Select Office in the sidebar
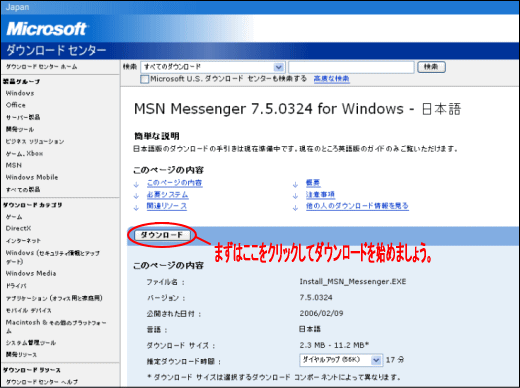Viewport: 520px width, 388px height. click(x=16, y=105)
